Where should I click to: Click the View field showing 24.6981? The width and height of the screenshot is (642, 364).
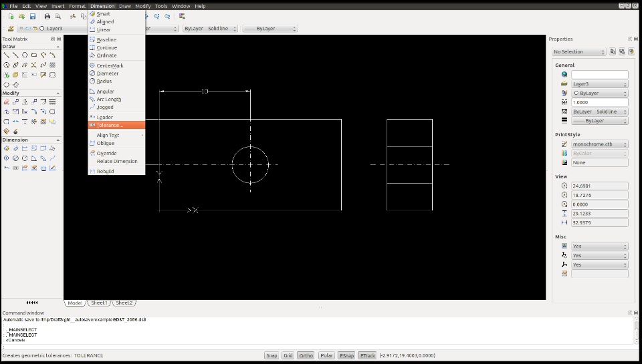point(600,186)
